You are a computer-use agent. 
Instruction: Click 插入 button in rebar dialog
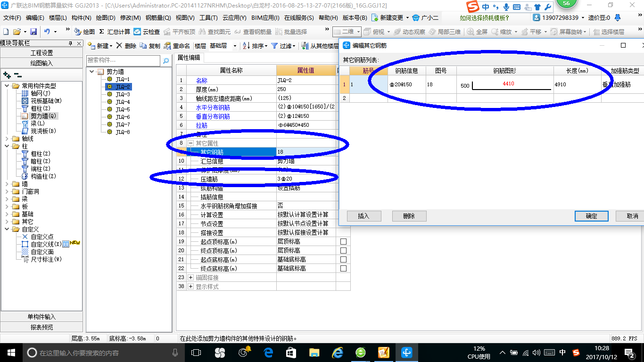point(363,216)
